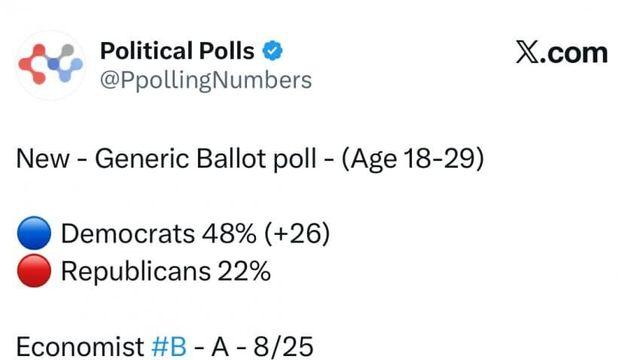Click the A rating letter after #B
The width and height of the screenshot is (640, 360).
(x=220, y=347)
